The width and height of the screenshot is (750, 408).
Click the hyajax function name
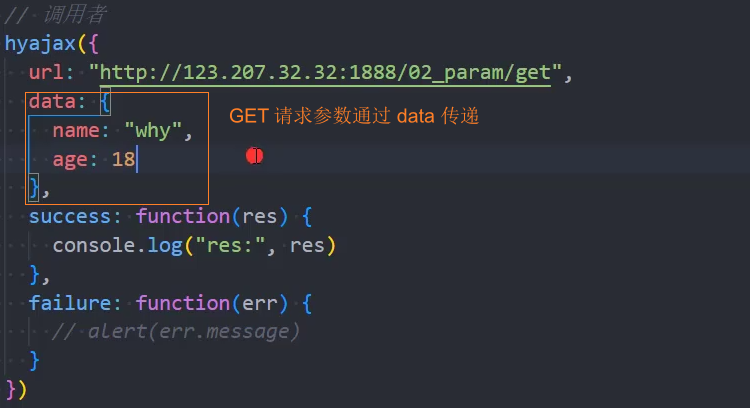39,44
